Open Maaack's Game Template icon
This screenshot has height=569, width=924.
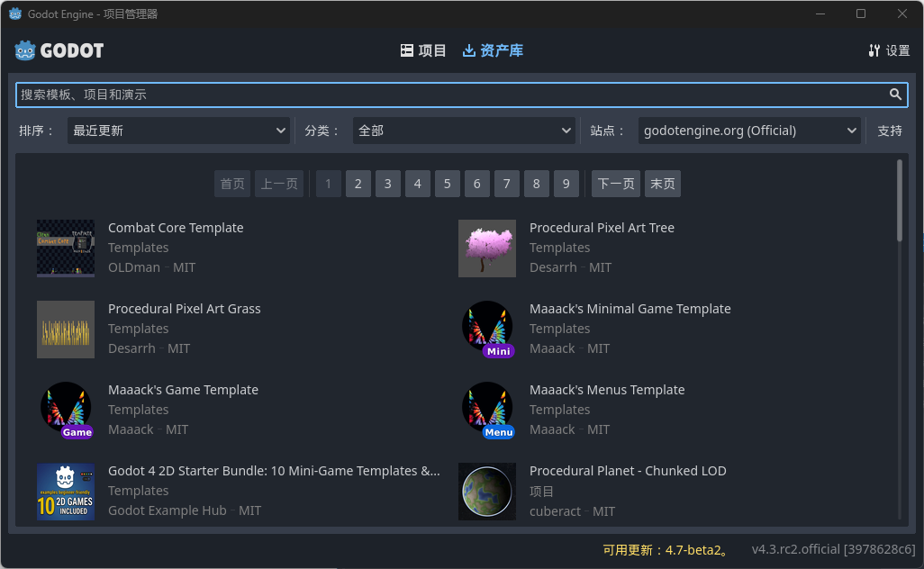click(x=66, y=411)
